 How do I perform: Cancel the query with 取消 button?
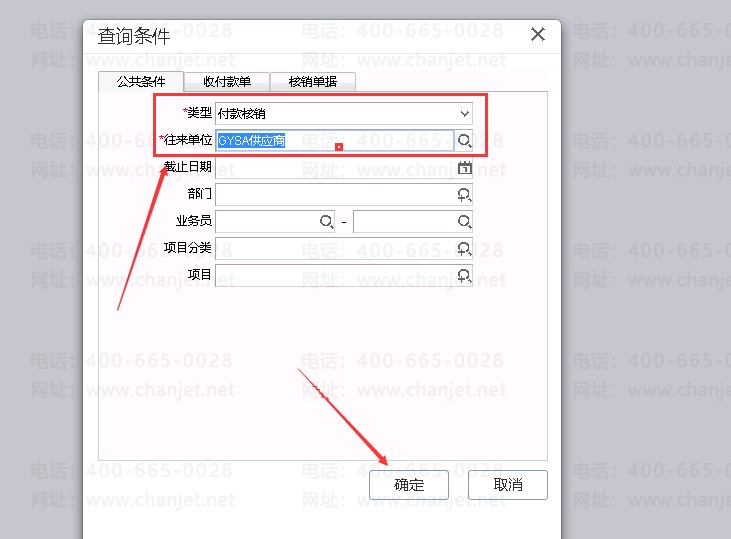point(508,485)
